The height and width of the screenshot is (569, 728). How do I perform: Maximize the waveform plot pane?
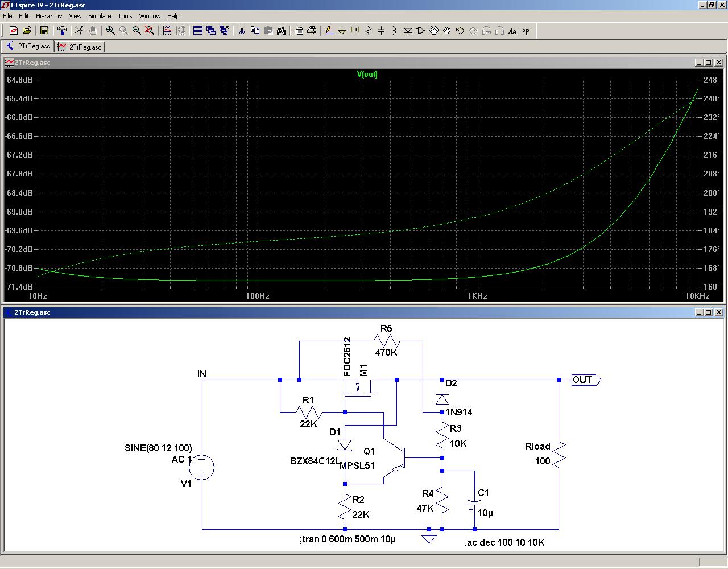[708, 63]
